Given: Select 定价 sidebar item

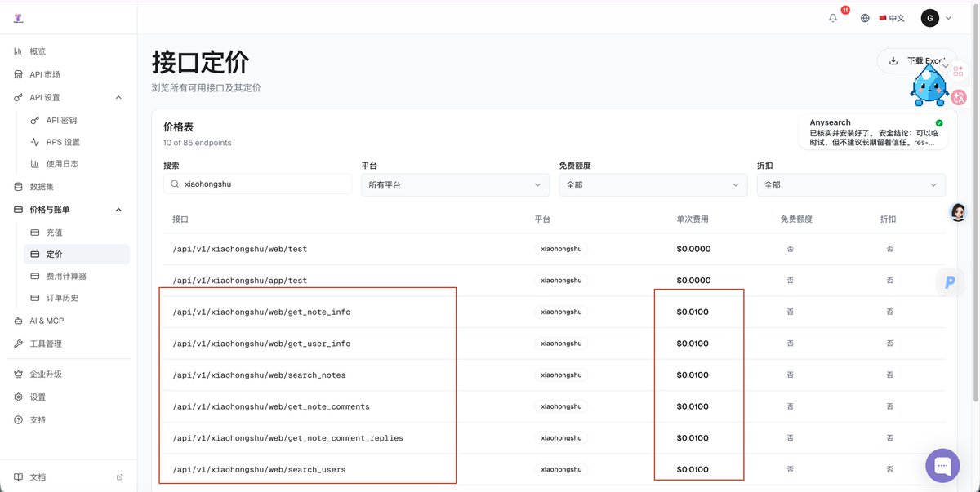Looking at the screenshot, I should tap(77, 255).
